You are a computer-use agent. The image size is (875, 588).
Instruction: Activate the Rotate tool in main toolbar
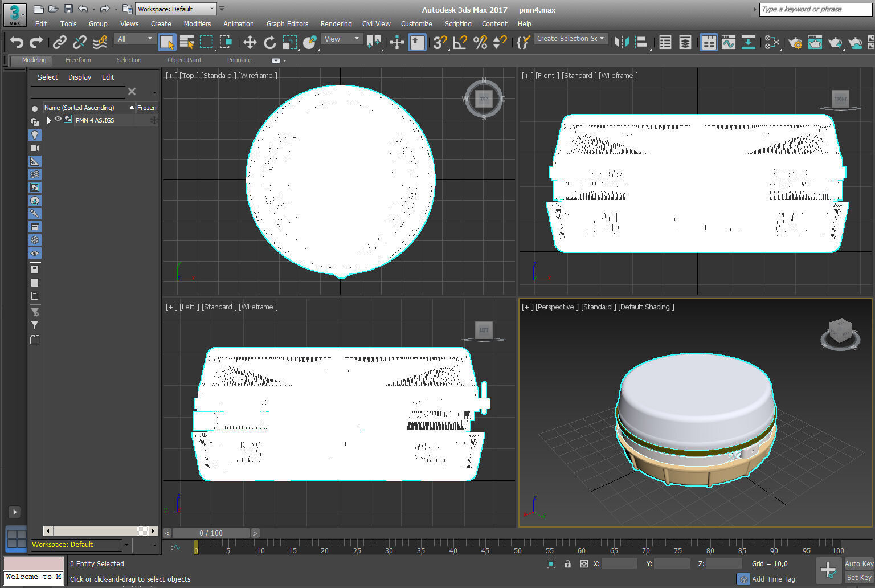click(x=269, y=42)
